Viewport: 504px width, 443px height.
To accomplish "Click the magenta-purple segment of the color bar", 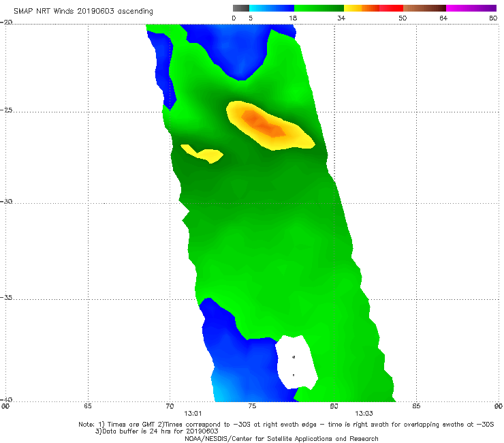I will click(x=471, y=8).
